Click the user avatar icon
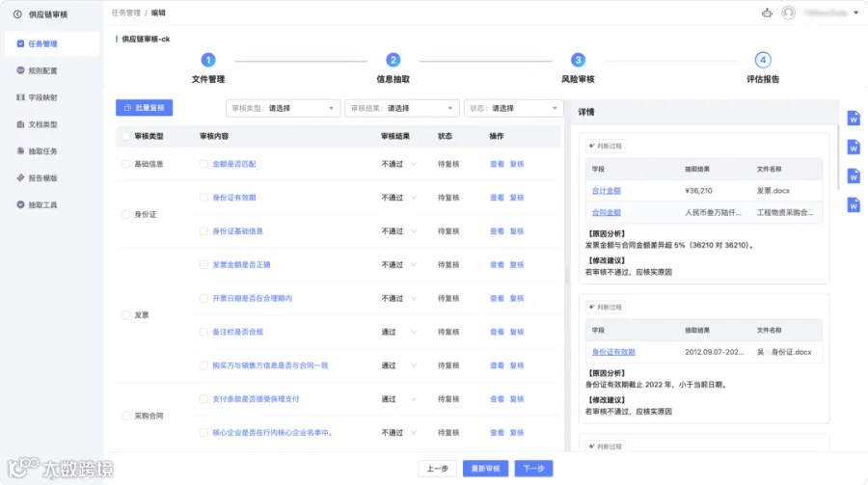The height and width of the screenshot is (485, 868). (788, 13)
